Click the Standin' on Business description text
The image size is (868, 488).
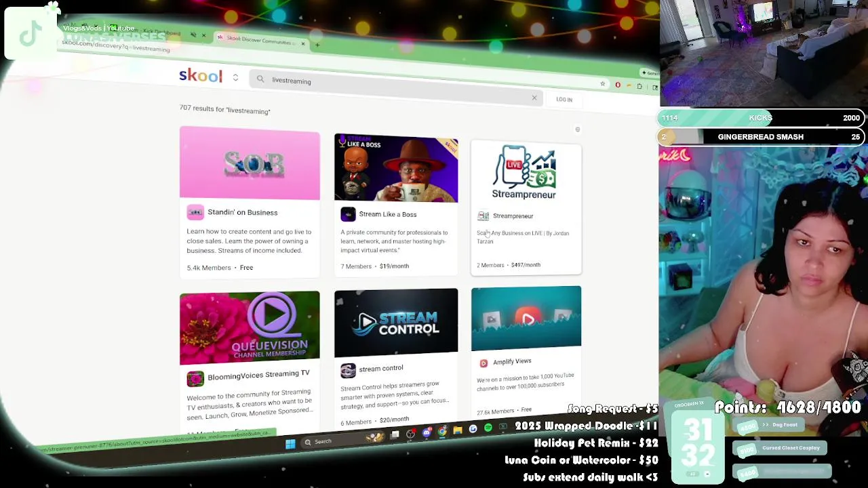(249, 241)
